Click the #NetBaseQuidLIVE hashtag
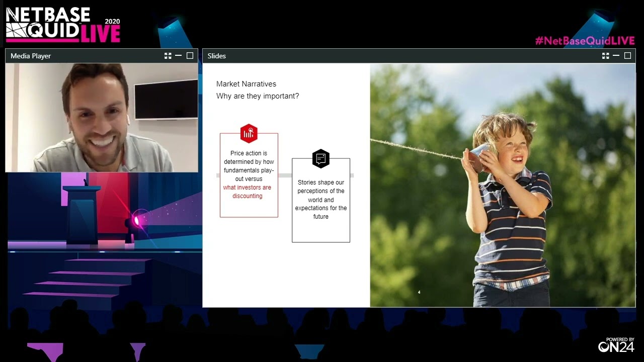 click(585, 41)
